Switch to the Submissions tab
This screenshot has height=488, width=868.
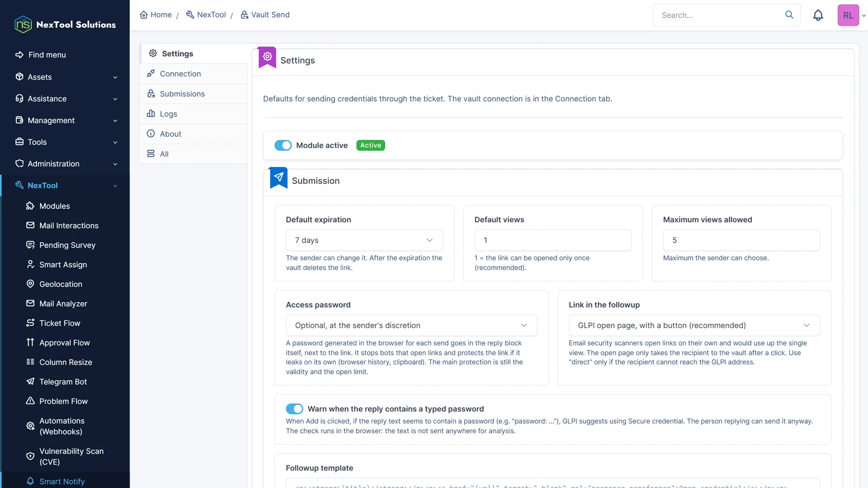(194, 94)
